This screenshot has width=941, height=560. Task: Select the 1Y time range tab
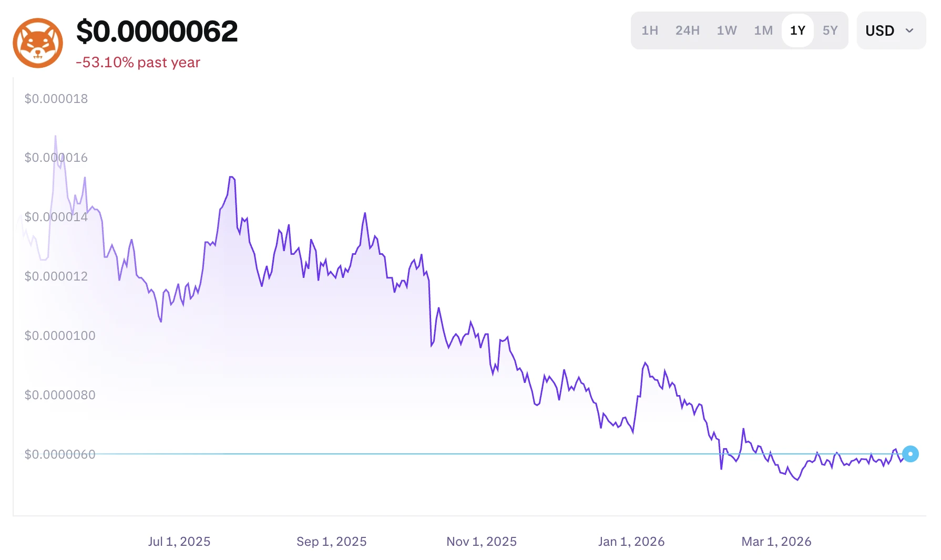797,30
